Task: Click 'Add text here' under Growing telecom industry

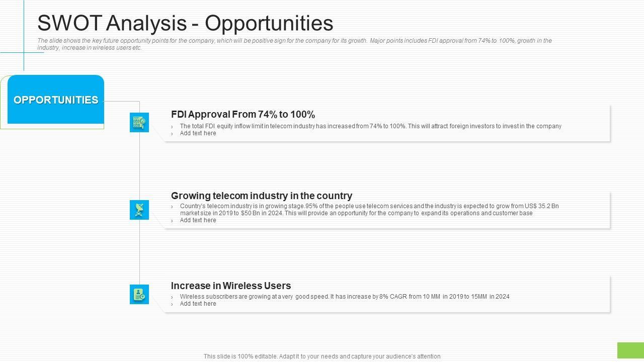Action: pos(198,220)
